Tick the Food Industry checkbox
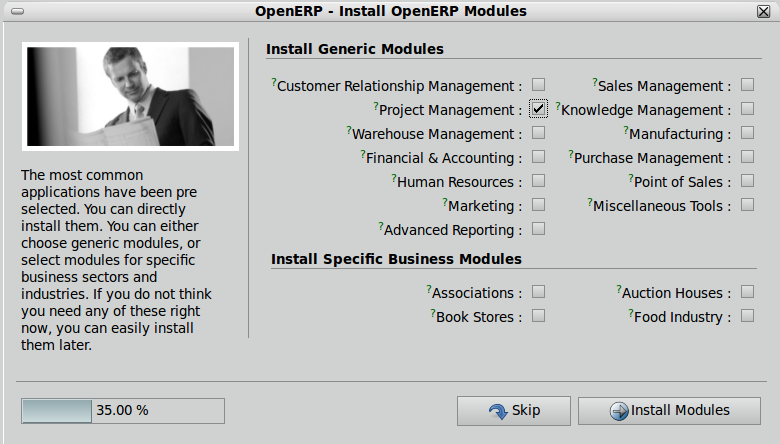The image size is (780, 444). [x=747, y=316]
